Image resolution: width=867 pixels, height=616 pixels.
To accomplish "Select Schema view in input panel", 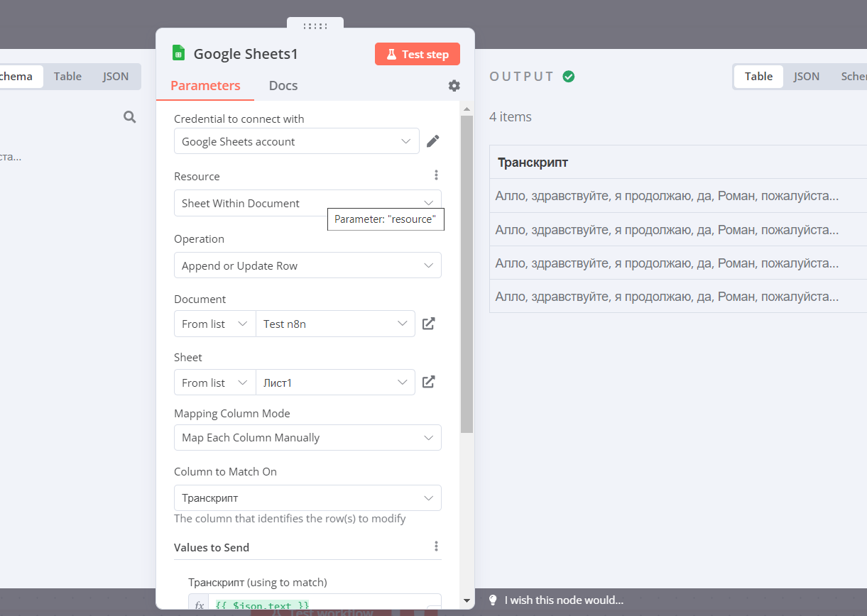I will coord(19,77).
